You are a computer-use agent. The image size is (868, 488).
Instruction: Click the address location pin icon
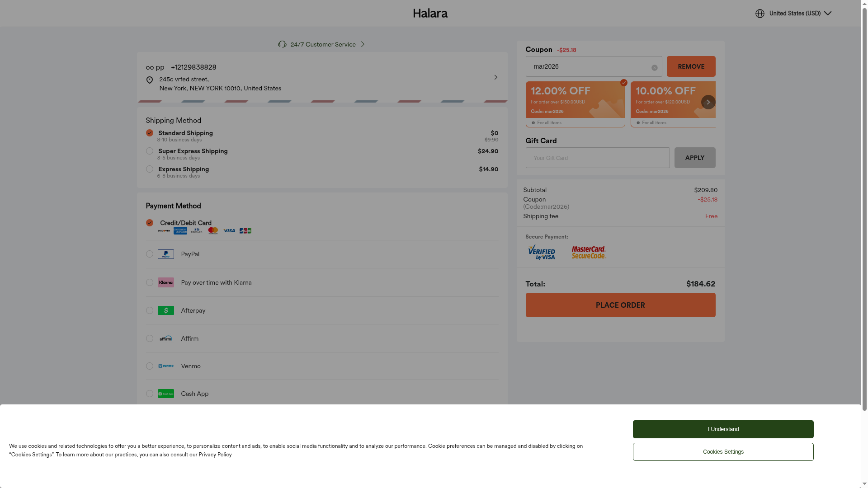tap(150, 80)
